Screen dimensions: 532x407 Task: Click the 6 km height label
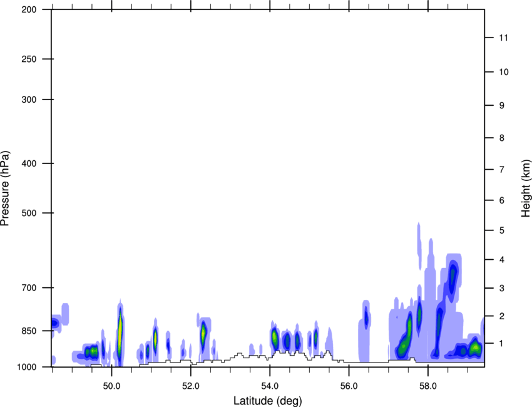(502, 200)
